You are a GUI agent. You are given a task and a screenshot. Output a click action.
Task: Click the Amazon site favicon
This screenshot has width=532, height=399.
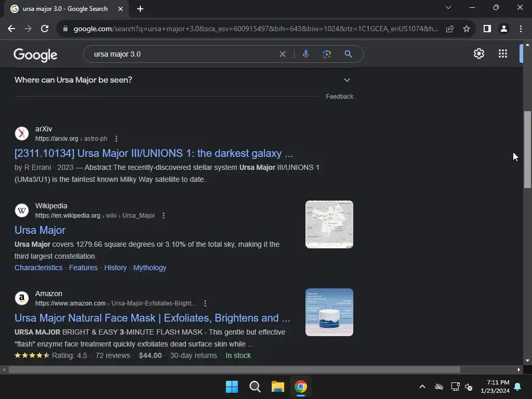[x=22, y=298]
